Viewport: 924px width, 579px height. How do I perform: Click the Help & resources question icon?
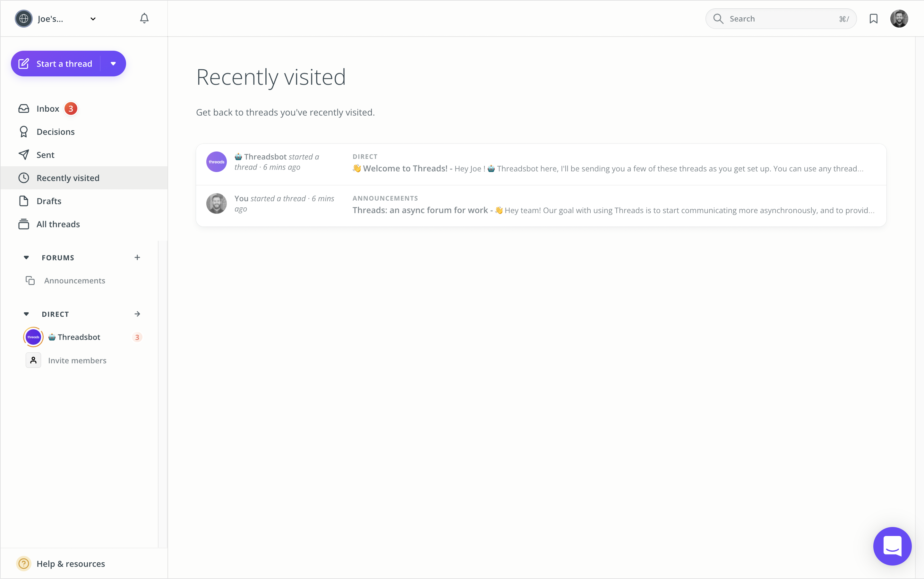click(24, 563)
